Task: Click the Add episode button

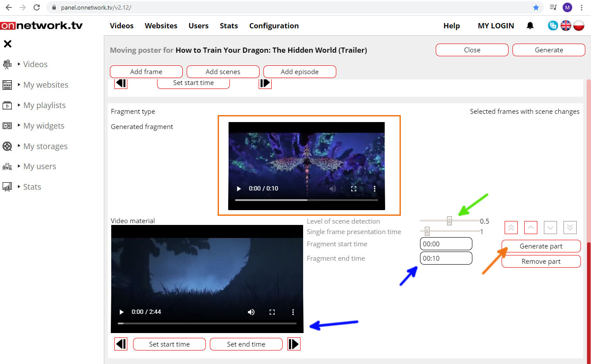Action: 300,72
